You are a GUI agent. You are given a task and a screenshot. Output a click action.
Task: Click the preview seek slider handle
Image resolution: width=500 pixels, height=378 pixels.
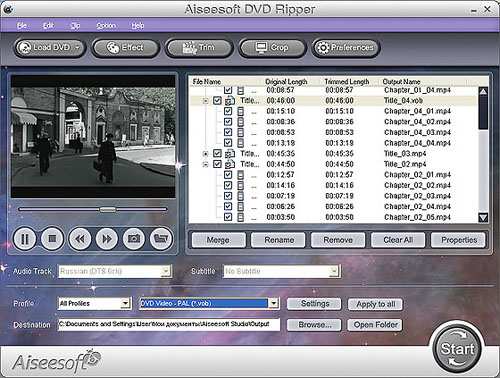coord(108,209)
